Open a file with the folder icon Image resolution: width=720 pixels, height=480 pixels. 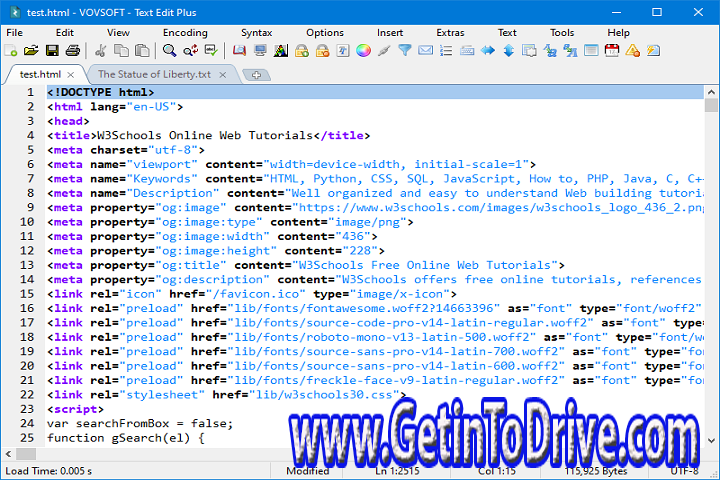point(31,51)
